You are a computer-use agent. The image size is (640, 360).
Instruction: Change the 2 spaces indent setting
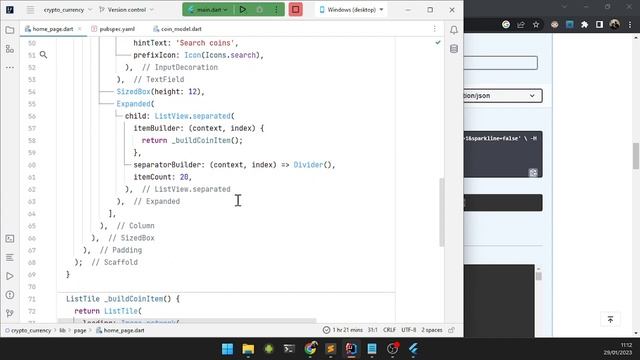point(432,330)
